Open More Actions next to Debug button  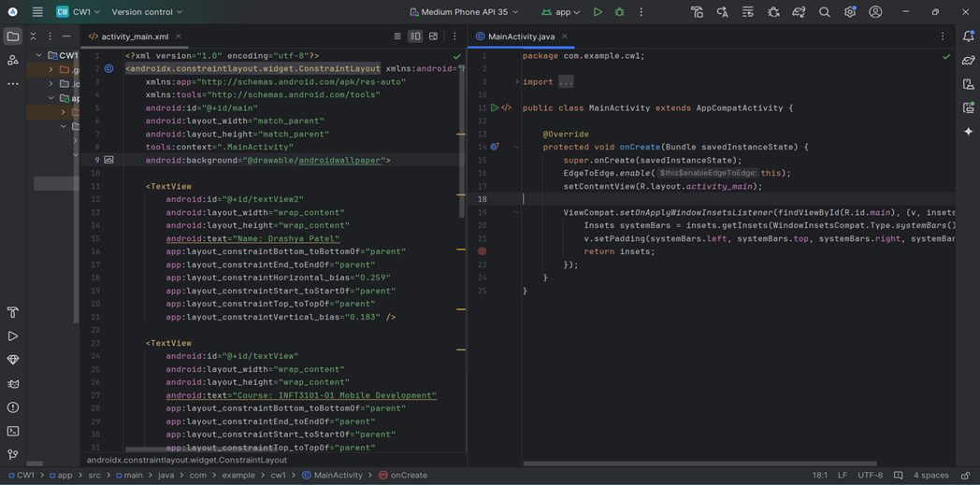[641, 12]
